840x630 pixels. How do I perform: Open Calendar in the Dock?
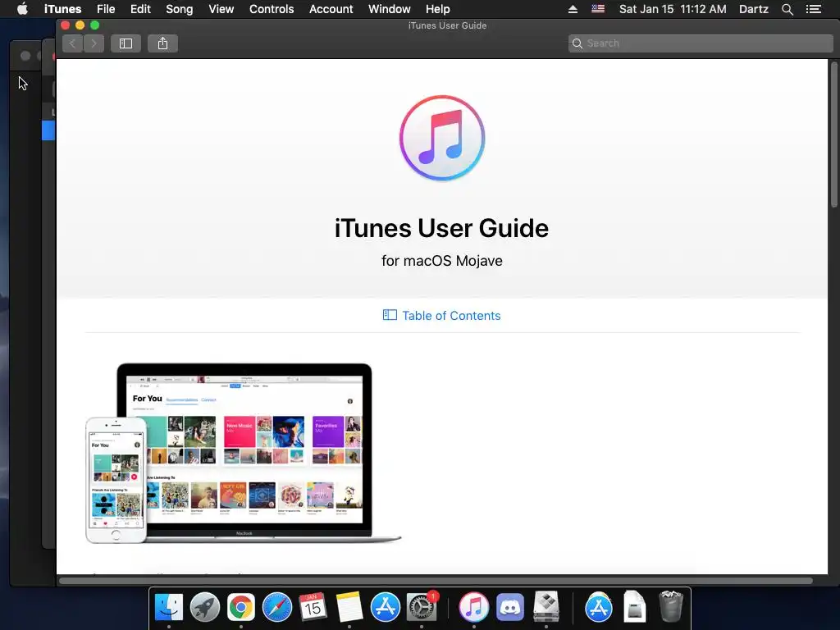coord(313,607)
